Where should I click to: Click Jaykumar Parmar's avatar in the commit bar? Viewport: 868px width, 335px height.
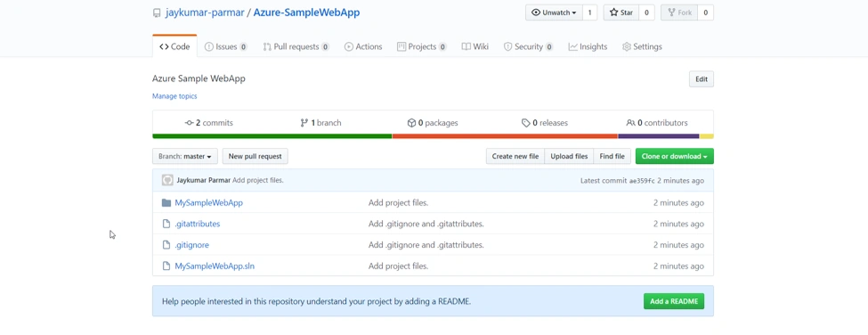point(167,180)
